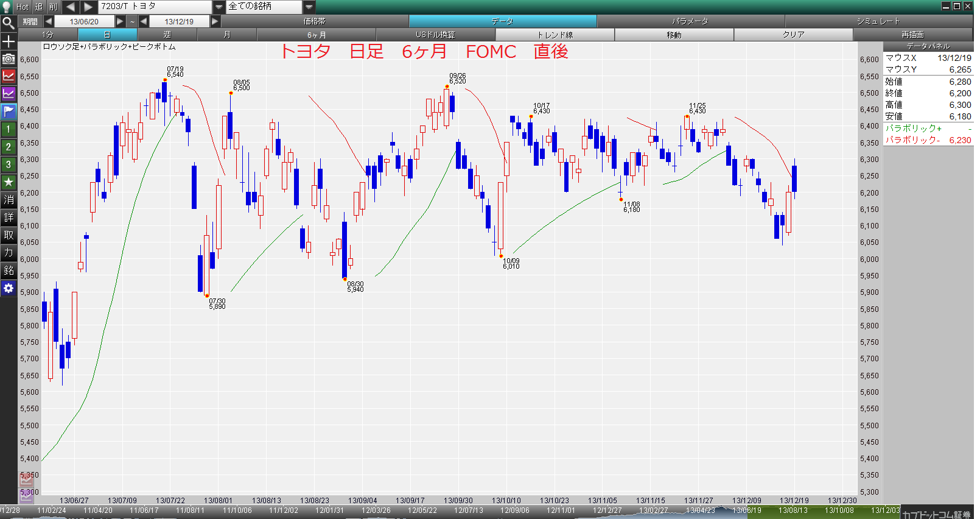Click the green number 3 button
Image resolution: width=980 pixels, height=519 pixels.
click(9, 164)
